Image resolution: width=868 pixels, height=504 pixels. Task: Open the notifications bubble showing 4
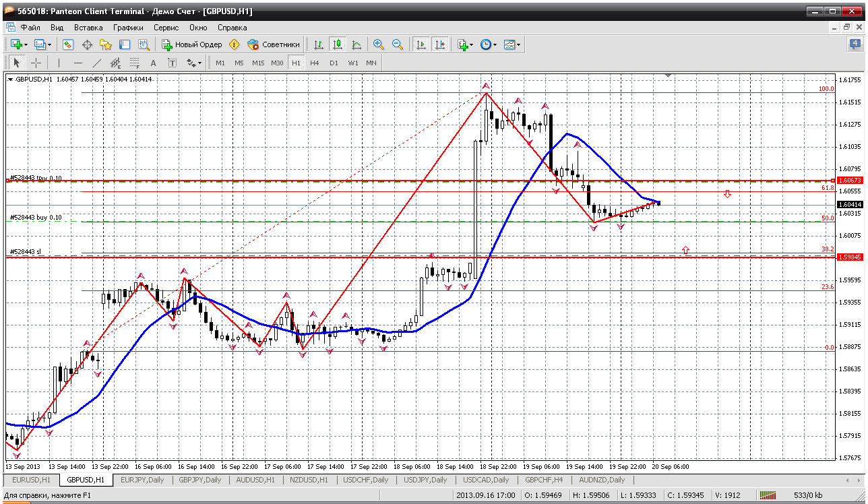tap(855, 44)
